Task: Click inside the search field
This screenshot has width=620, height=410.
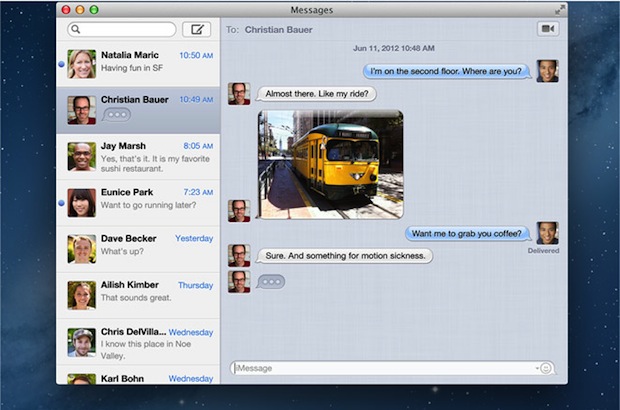Action: (122, 29)
